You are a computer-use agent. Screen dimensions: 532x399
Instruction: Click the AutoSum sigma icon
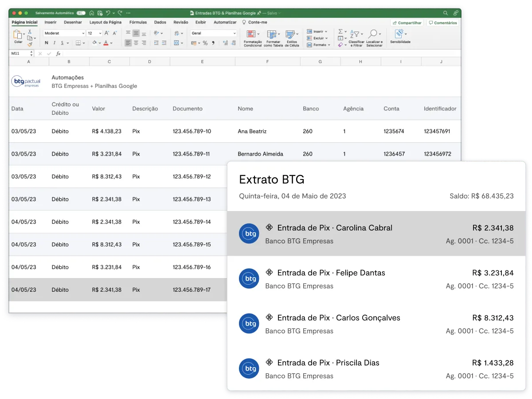click(340, 31)
